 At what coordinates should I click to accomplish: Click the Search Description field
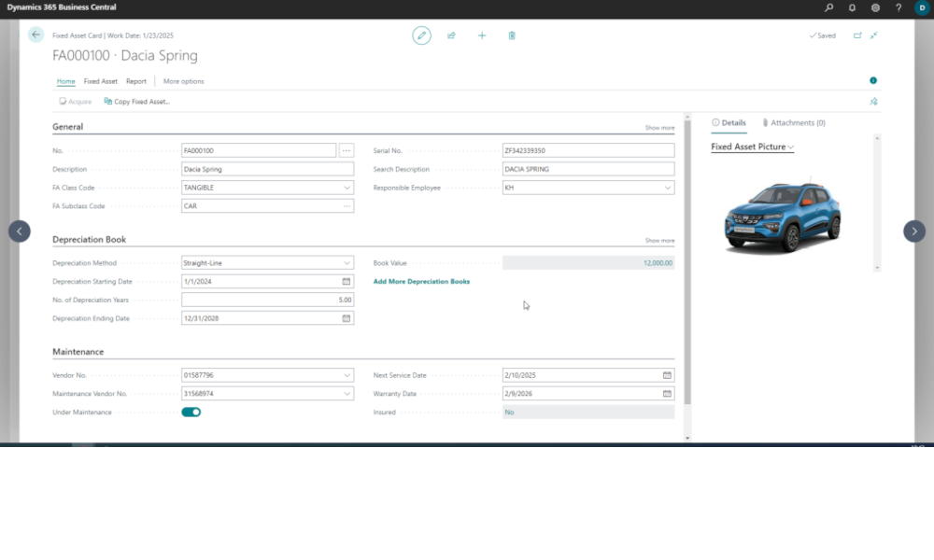(588, 169)
